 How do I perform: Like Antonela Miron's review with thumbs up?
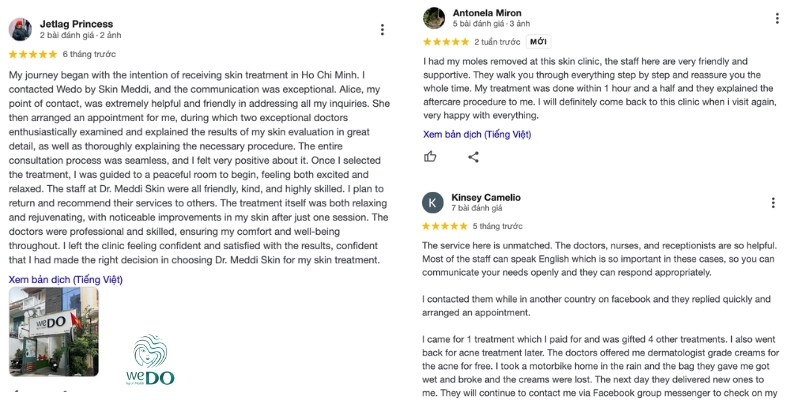(430, 157)
